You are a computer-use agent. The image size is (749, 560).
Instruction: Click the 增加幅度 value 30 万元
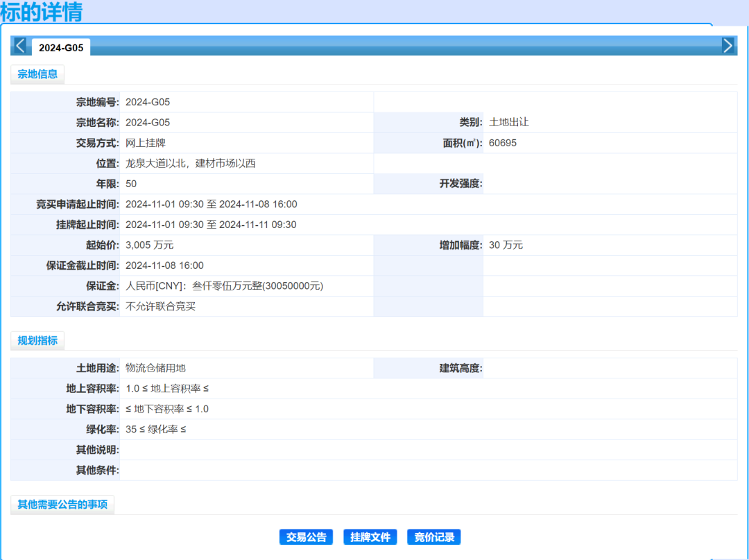[x=506, y=245]
